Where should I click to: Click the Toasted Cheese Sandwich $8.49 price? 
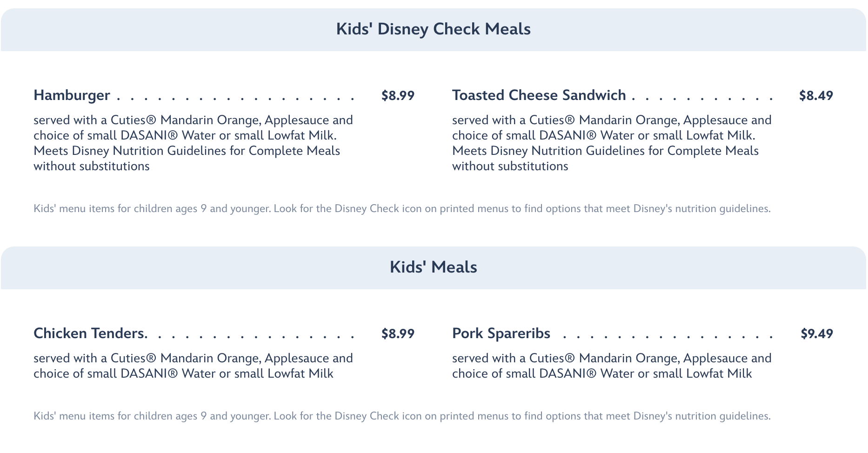[815, 96]
